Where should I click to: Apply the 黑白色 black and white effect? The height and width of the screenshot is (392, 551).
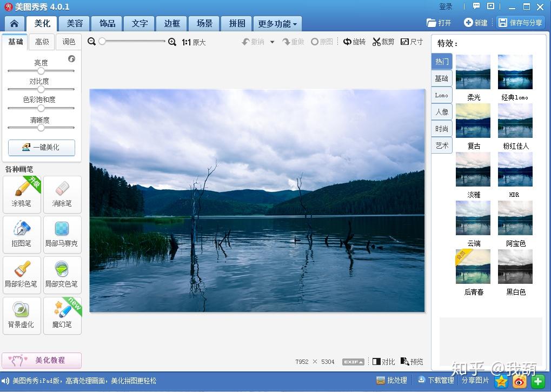[515, 267]
